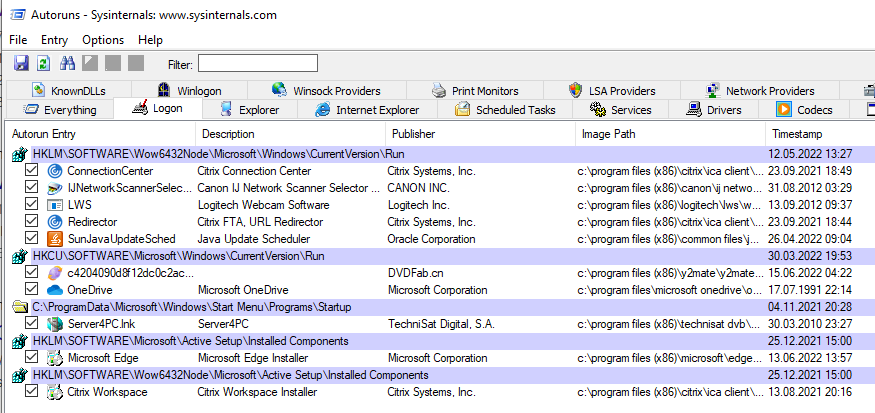Click the CANON INC. publisher cell
The width and height of the screenshot is (875, 413).
(419, 188)
